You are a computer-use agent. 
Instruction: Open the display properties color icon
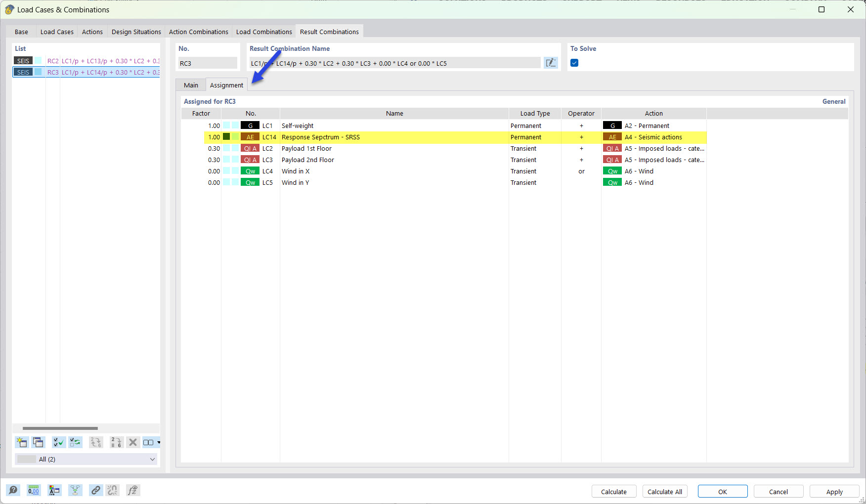[54, 490]
